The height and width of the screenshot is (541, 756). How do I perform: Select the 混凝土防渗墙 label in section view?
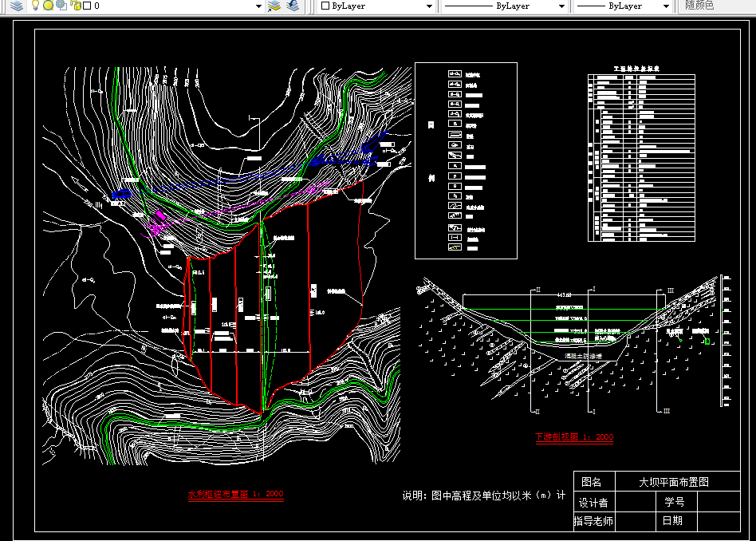point(584,356)
